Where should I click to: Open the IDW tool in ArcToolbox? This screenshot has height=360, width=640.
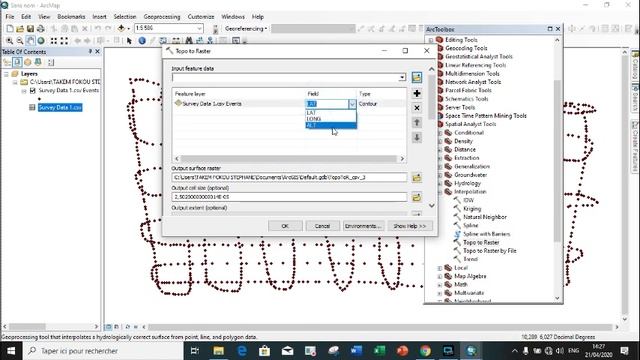click(468, 200)
